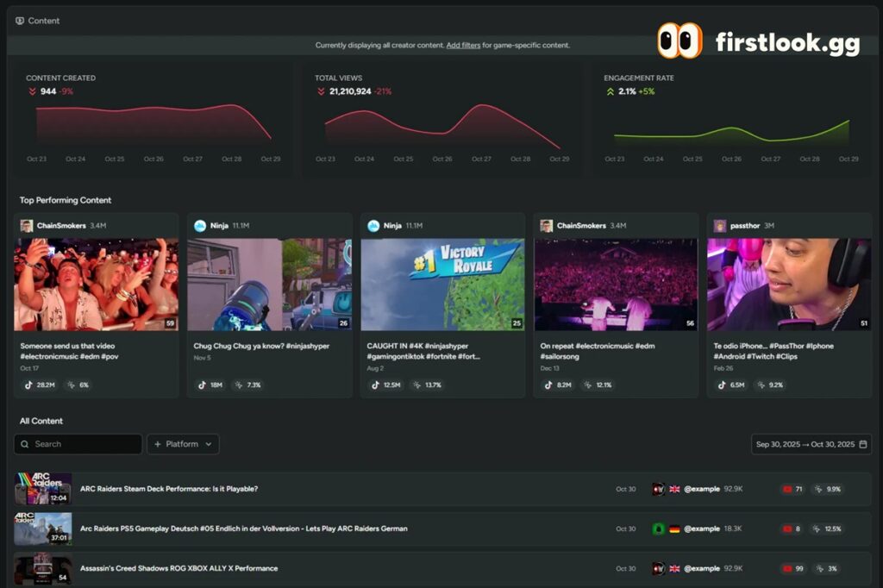Click TikTok icon beside 12.5M views
Image resolution: width=883 pixels, height=588 pixels.
point(375,385)
